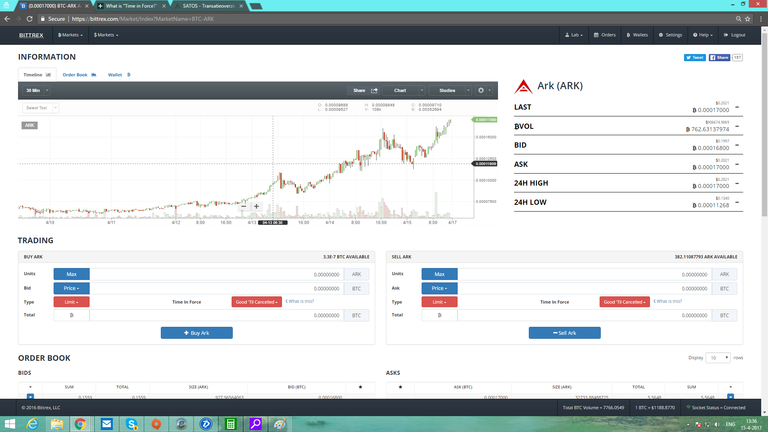
Task: Click the Buy panel Bid price field
Action: tap(216, 288)
